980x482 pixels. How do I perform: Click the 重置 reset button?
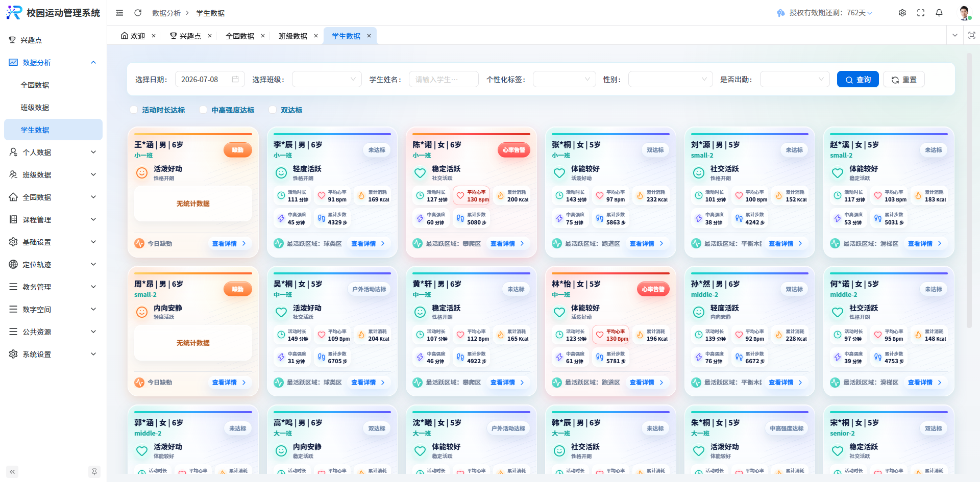[903, 79]
